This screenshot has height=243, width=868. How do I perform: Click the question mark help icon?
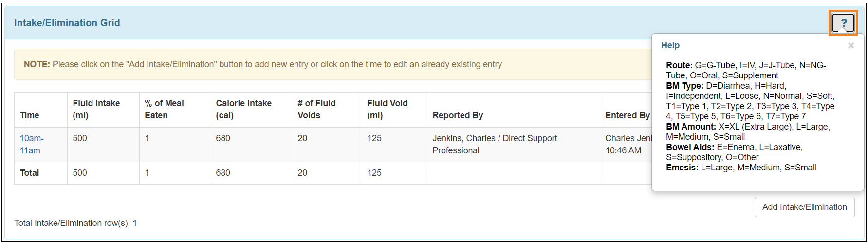pyautogui.click(x=843, y=22)
